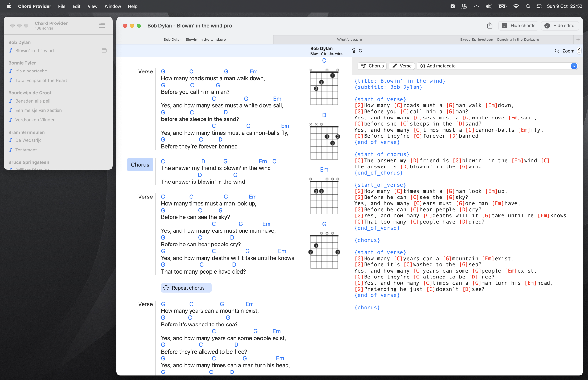Open Control Center in the menu bar
The width and height of the screenshot is (588, 380).
[539, 6]
